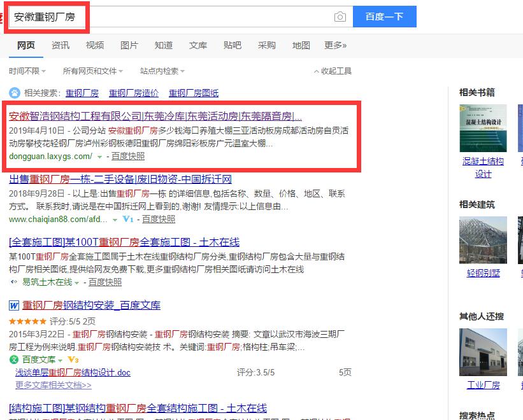Expand arrow next to 易筑土木在线
Image resolution: width=523 pixels, height=420 pixels.
point(76,283)
